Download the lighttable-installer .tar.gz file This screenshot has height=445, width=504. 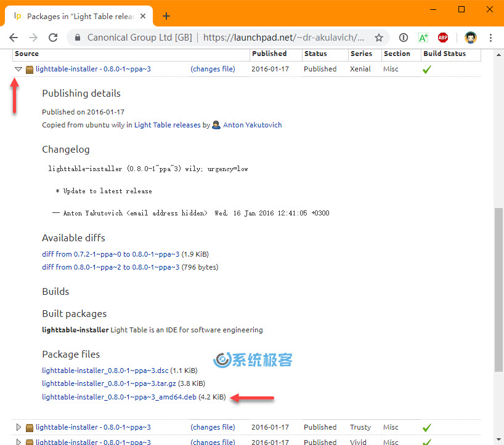tap(109, 383)
